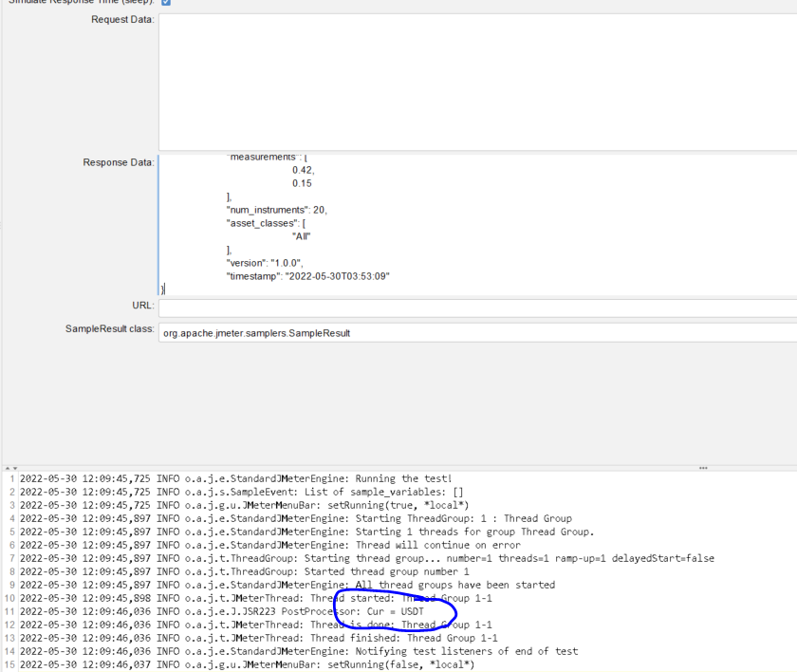
Task: Click log line 14 Notifying test listeners
Action: (x=299, y=651)
